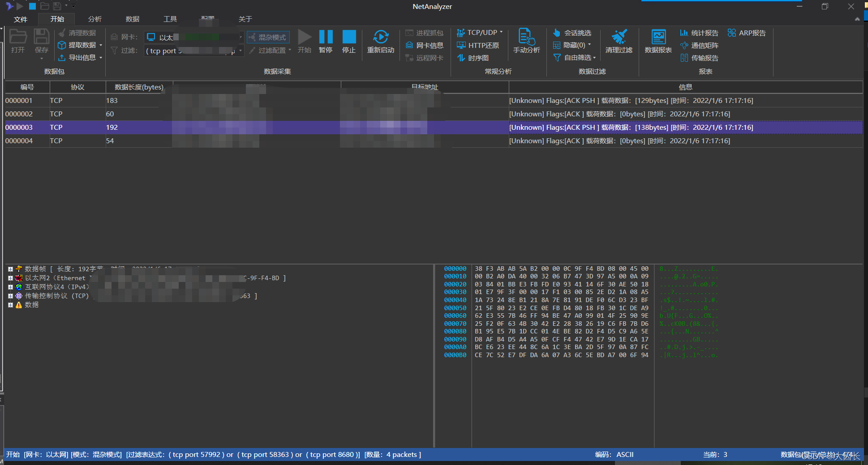
Task: Open the 通信矩阵 communication matrix icon
Action: pyautogui.click(x=684, y=45)
